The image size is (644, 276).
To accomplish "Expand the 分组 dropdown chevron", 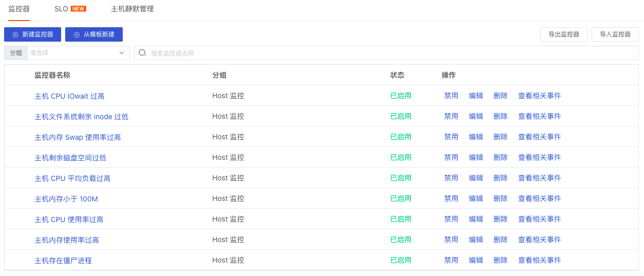I will (122, 52).
